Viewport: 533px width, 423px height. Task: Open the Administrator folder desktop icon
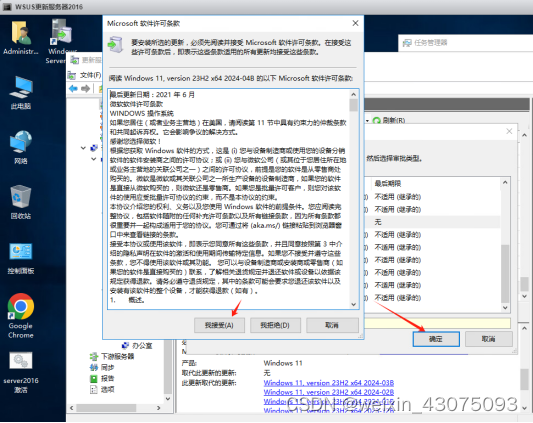21,37
